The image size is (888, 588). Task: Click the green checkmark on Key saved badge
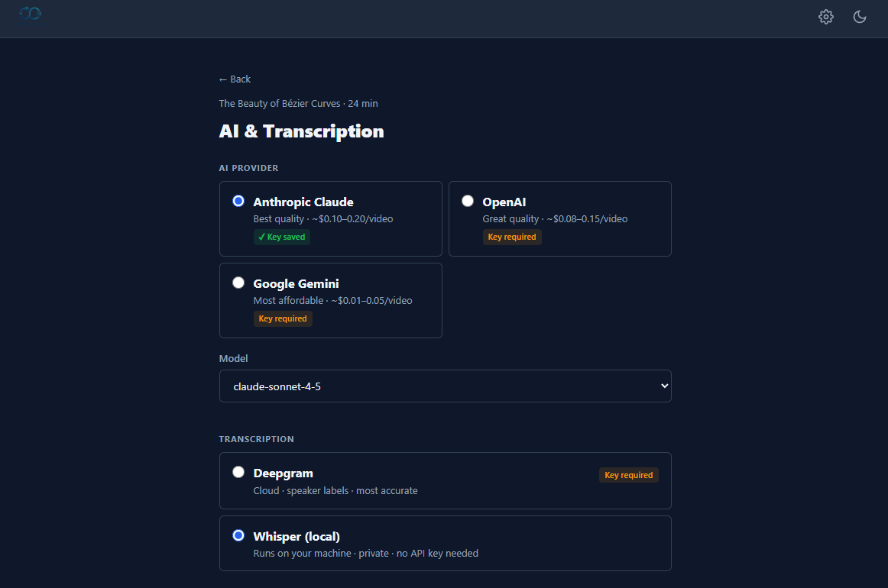pos(262,237)
